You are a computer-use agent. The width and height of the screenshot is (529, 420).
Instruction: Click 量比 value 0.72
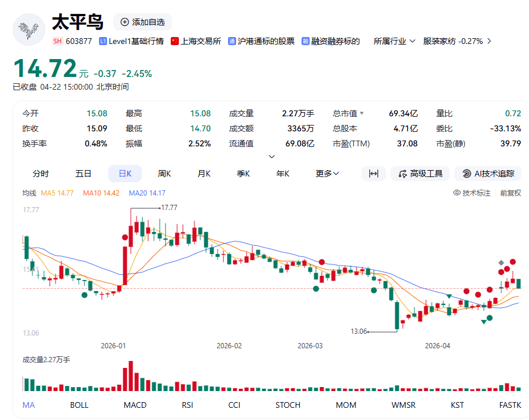click(x=513, y=113)
